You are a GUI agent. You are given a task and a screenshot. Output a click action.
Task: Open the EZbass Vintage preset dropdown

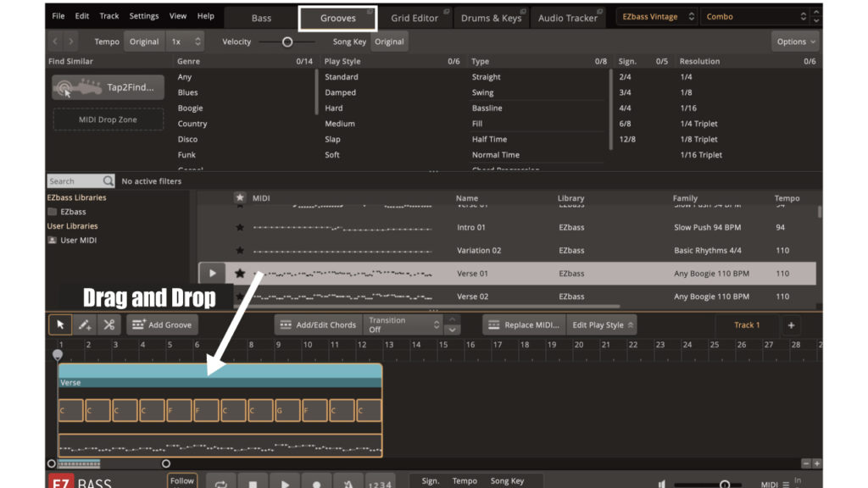(x=658, y=17)
